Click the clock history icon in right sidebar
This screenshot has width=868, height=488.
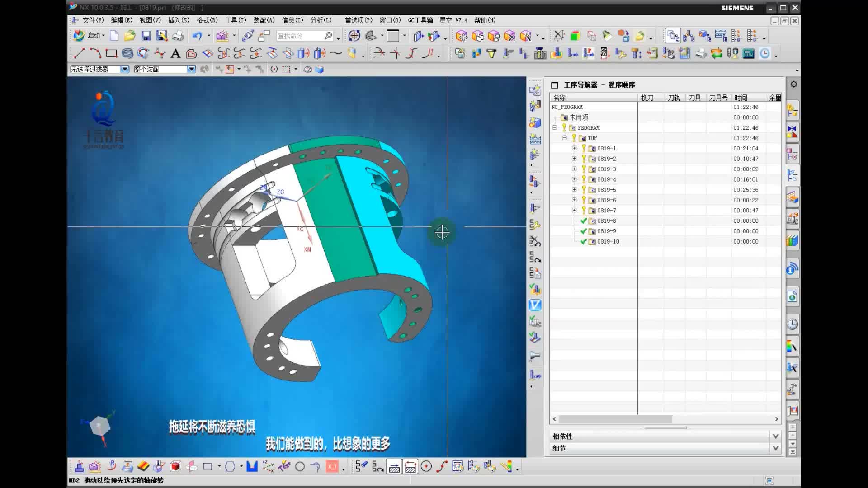coord(792,324)
